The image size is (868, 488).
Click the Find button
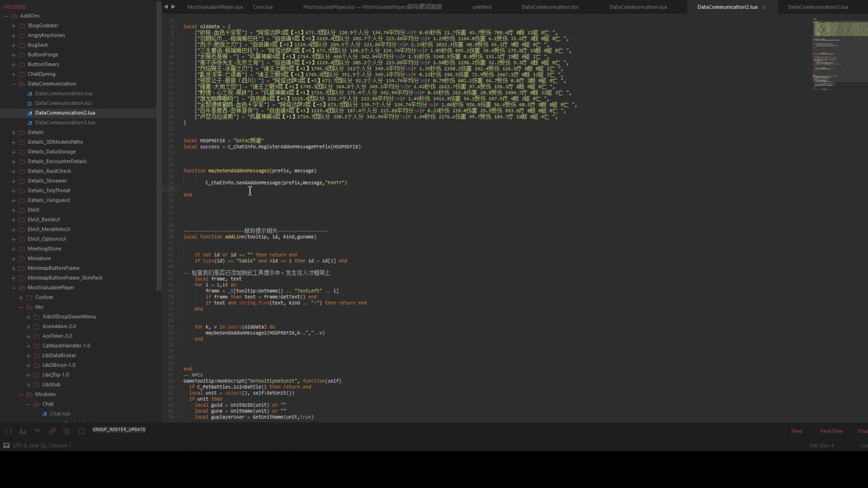pos(797,431)
